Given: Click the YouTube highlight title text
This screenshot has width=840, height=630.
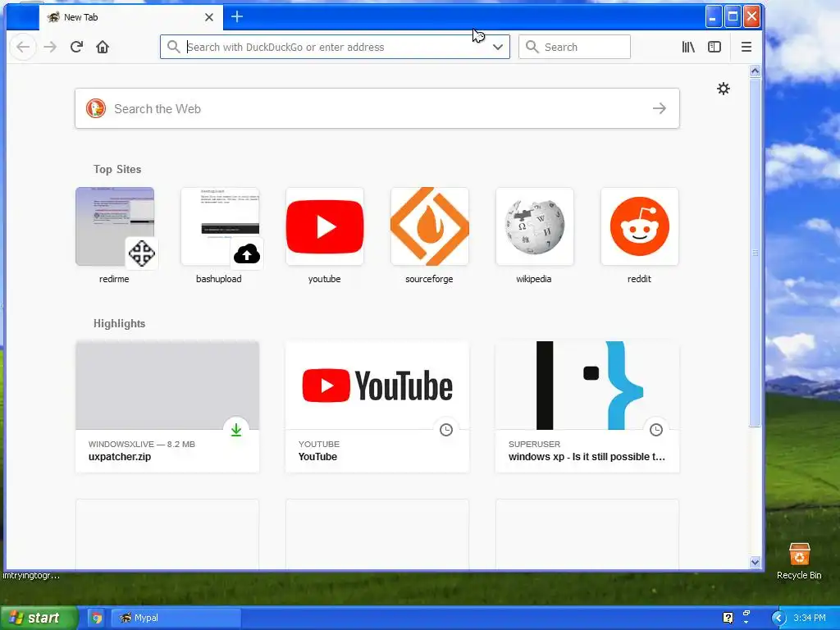Looking at the screenshot, I should [x=317, y=456].
